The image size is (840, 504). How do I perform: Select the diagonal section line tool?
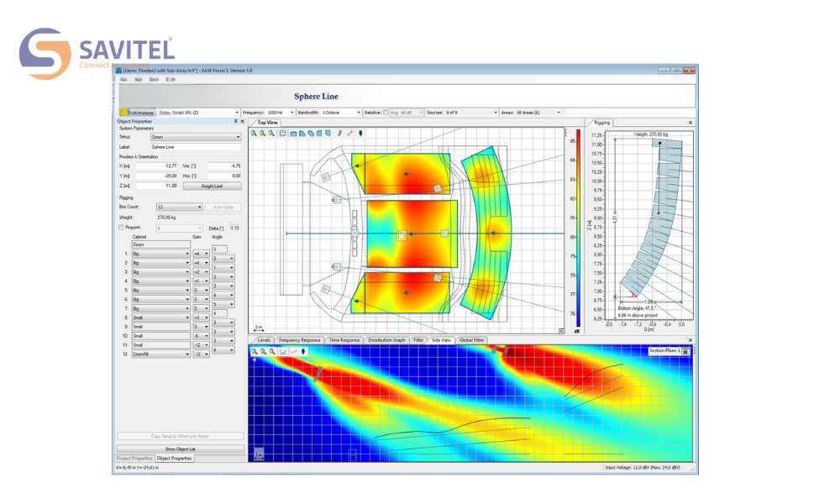349,134
